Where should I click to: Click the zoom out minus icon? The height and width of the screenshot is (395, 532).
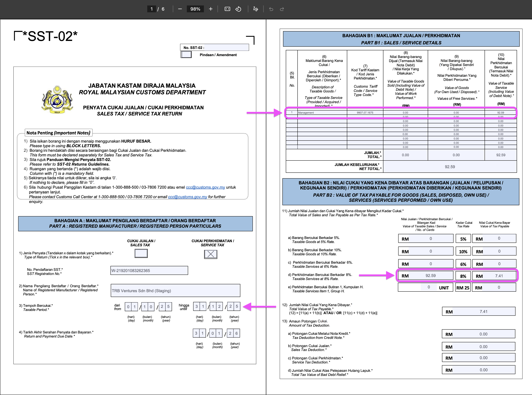tap(180, 9)
